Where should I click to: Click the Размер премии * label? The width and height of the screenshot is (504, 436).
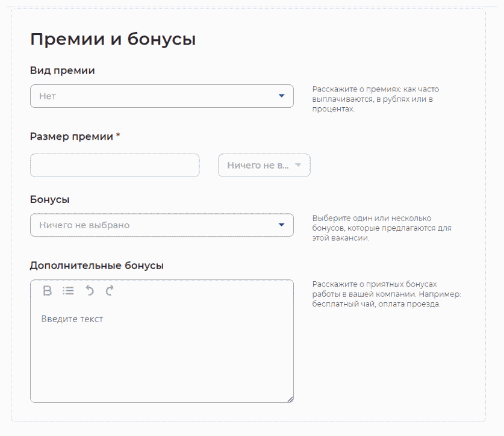pyautogui.click(x=75, y=137)
